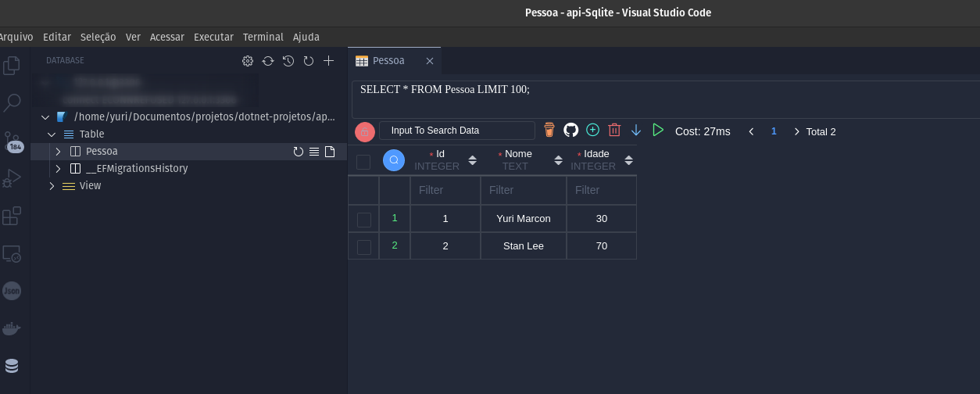Add a new database connection

point(329,61)
